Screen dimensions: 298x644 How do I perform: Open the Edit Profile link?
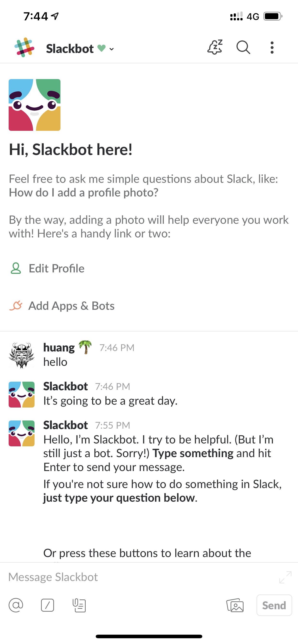[56, 269]
